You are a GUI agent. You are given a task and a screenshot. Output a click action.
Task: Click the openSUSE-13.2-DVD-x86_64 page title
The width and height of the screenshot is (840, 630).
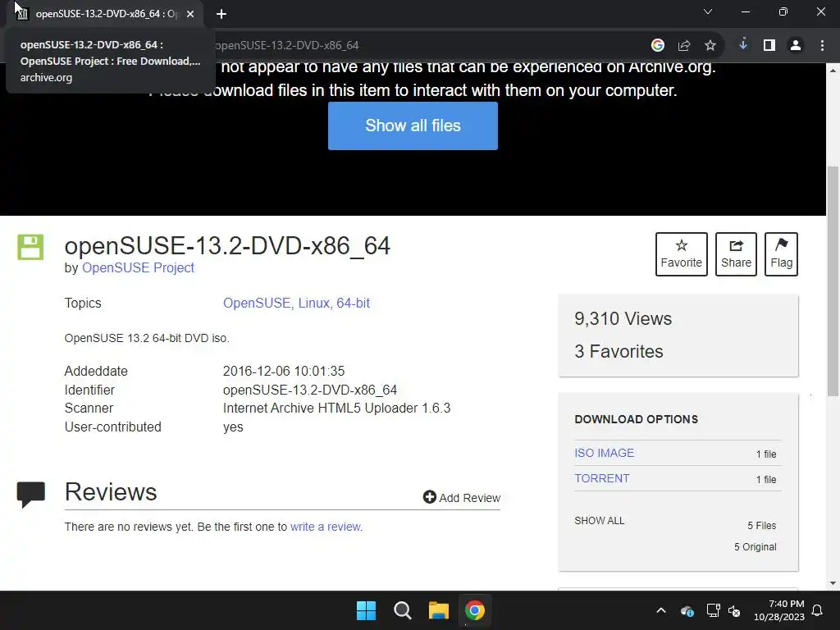(227, 246)
